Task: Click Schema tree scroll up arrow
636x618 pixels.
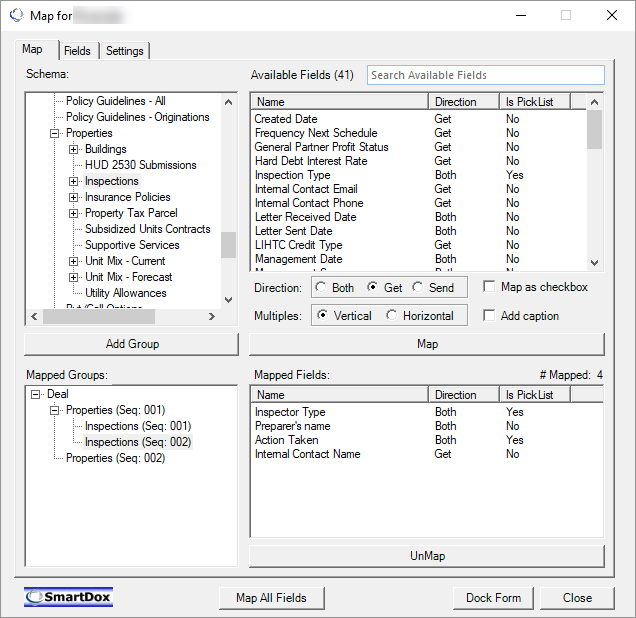Action: coord(228,102)
